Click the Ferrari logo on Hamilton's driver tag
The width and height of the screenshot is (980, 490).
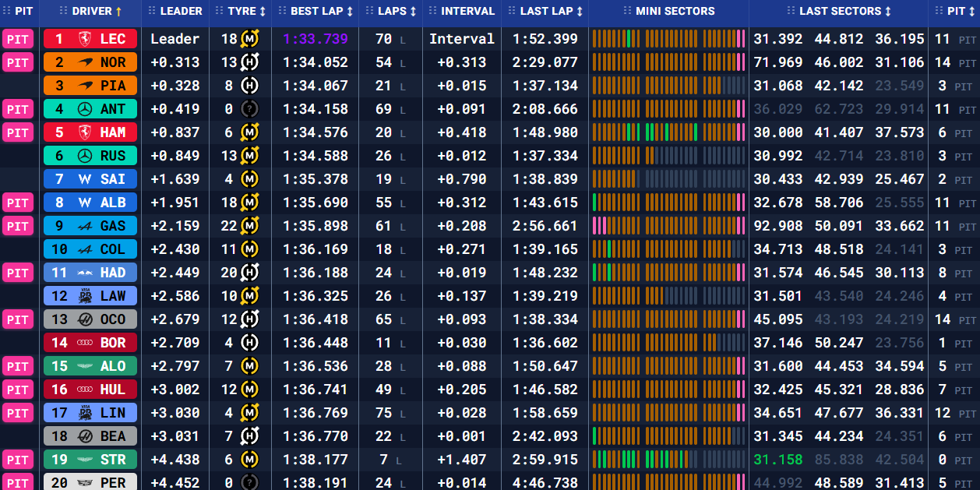85,132
